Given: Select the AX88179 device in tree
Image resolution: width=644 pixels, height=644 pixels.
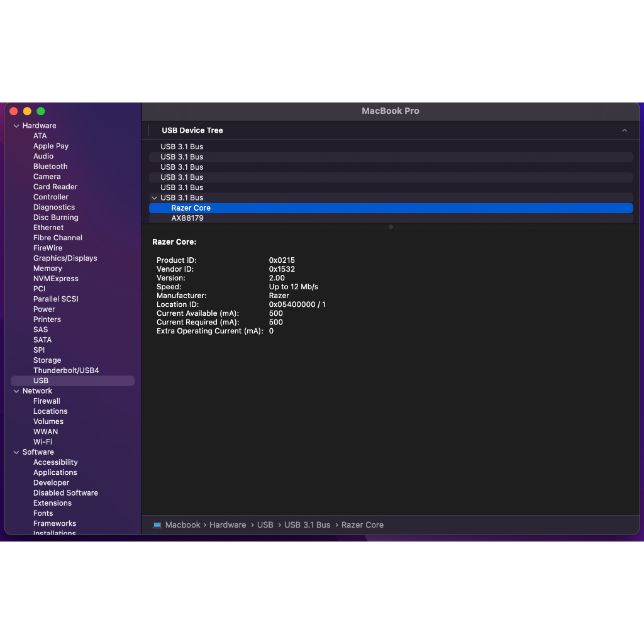Looking at the screenshot, I should [187, 218].
